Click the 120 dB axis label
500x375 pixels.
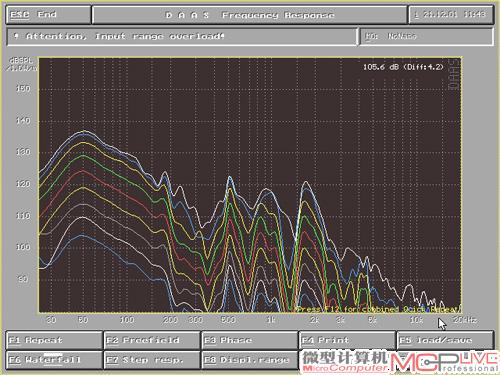tap(23, 184)
